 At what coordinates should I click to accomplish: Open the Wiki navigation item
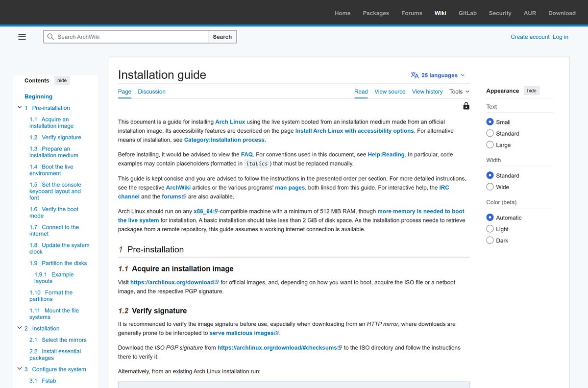(x=440, y=13)
